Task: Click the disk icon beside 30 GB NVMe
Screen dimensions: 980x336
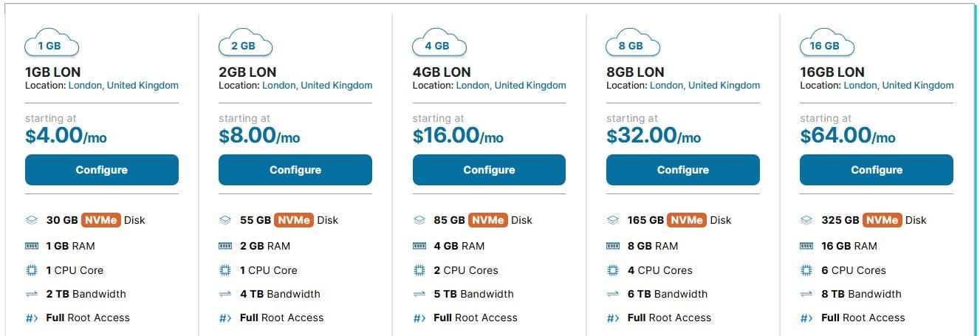Action: pyautogui.click(x=31, y=220)
